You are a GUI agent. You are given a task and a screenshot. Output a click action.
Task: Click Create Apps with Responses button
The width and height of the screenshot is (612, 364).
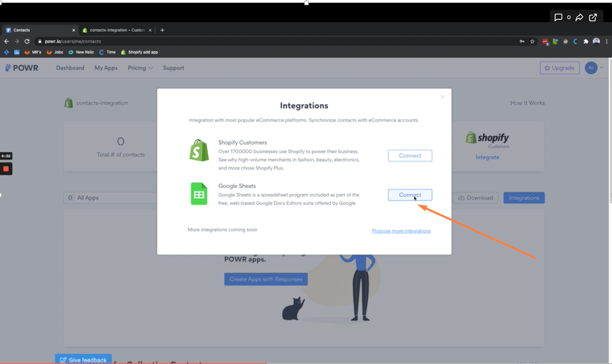(x=266, y=279)
